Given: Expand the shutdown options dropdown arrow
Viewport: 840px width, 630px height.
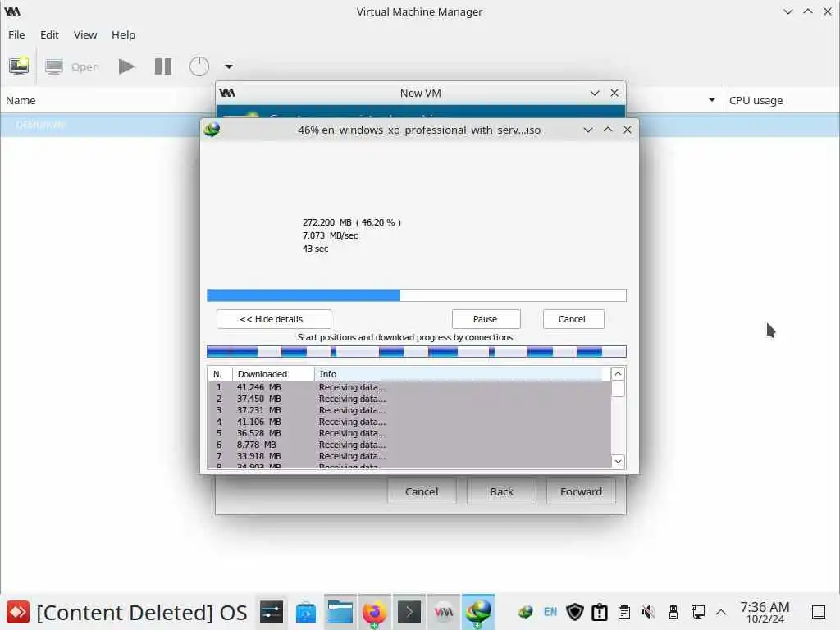Looking at the screenshot, I should pos(229,66).
